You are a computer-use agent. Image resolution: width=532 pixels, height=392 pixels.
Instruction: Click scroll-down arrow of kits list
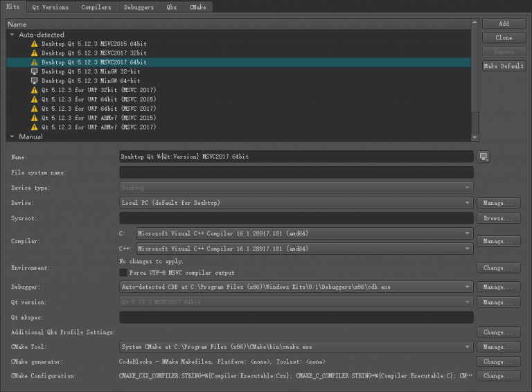(475, 137)
